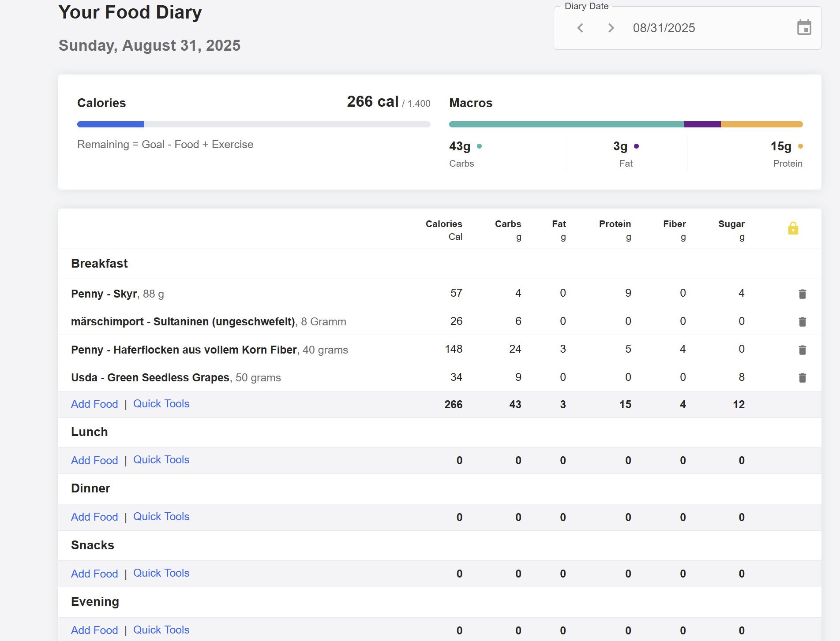Screen dimensions: 840x641
Task: Open Quick Tools for Snacks
Action: 161,573
